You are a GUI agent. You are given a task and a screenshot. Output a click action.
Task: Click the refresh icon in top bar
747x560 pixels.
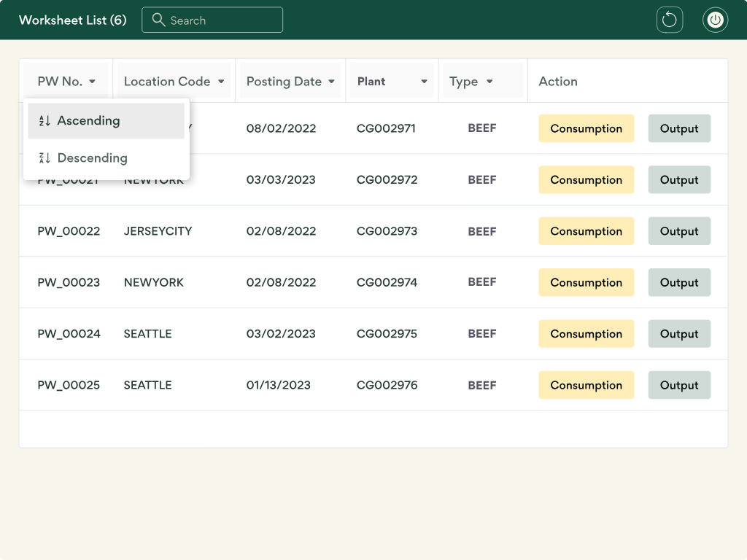pos(670,20)
